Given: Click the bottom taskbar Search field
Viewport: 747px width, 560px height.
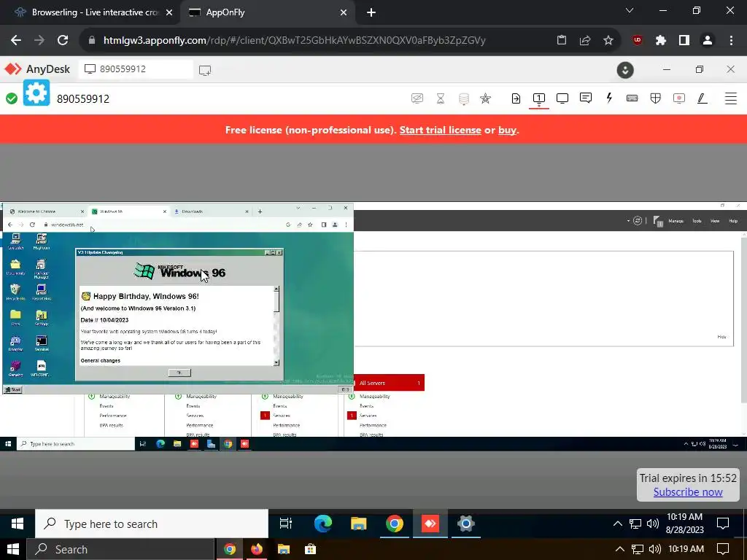Looking at the screenshot, I should tap(120, 549).
